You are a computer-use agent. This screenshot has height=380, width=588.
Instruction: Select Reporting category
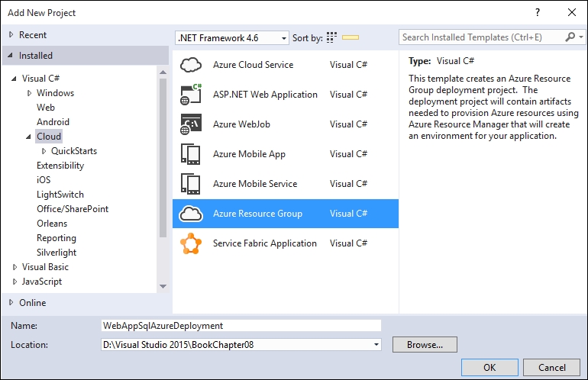pos(57,238)
